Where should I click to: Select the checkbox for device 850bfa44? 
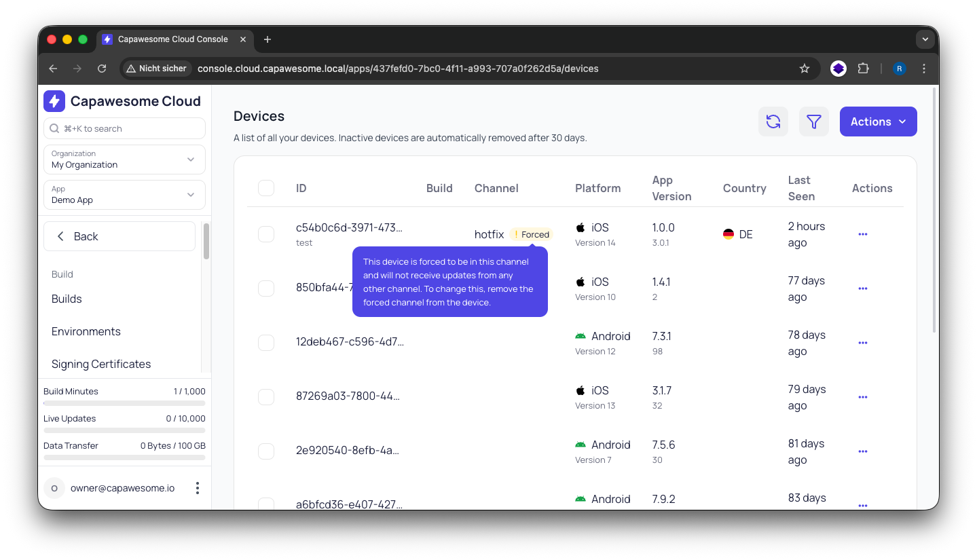pyautogui.click(x=265, y=288)
